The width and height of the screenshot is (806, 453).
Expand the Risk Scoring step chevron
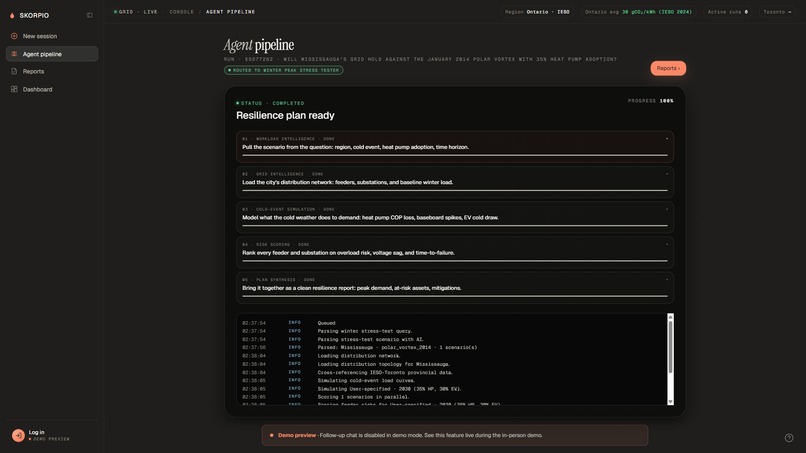667,244
